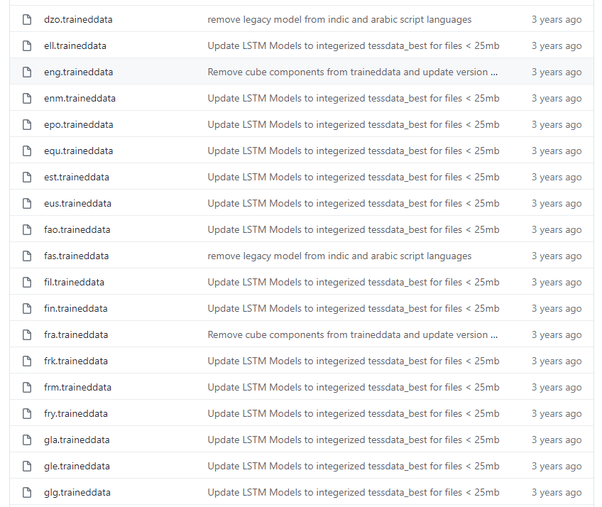Click the file icon beside frm.traineddata
The height and width of the screenshot is (507, 602).
pos(27,387)
